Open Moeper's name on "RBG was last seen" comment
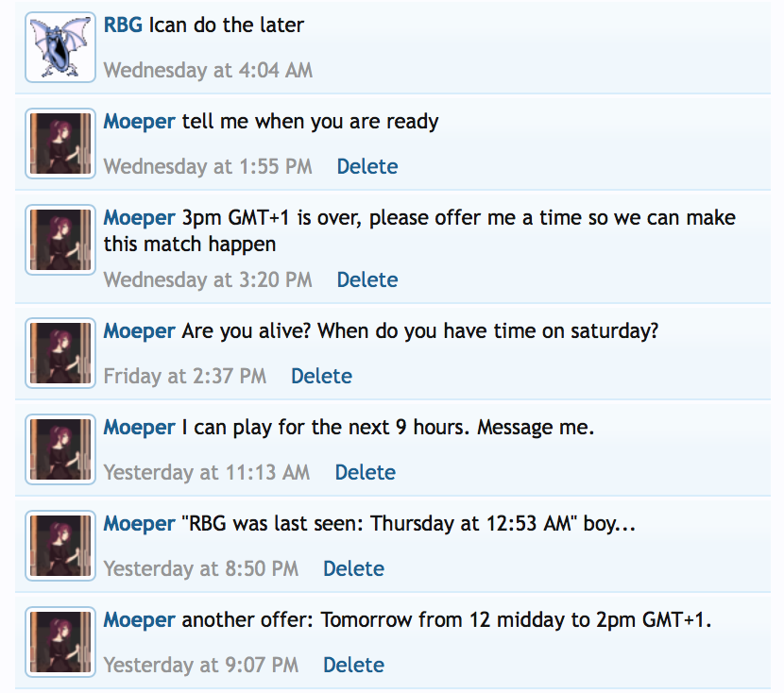 [139, 524]
